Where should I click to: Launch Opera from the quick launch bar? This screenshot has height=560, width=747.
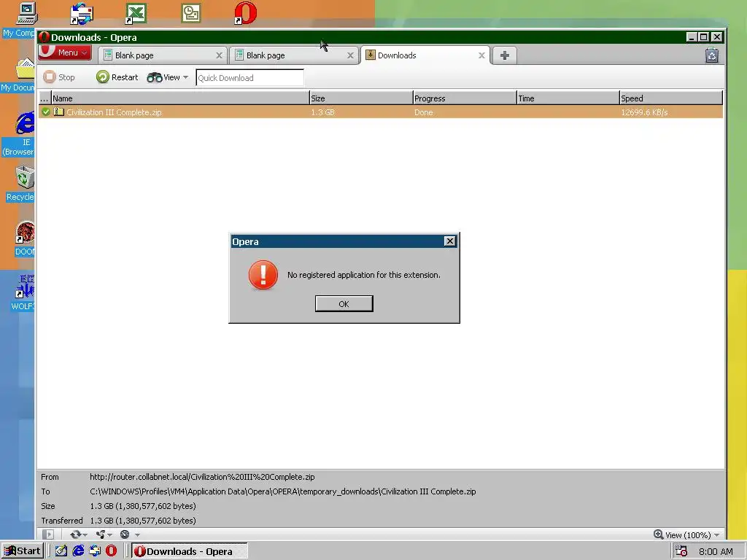tap(111, 551)
